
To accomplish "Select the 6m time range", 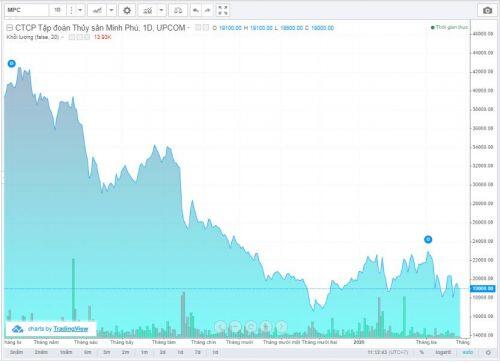I will [88, 352].
